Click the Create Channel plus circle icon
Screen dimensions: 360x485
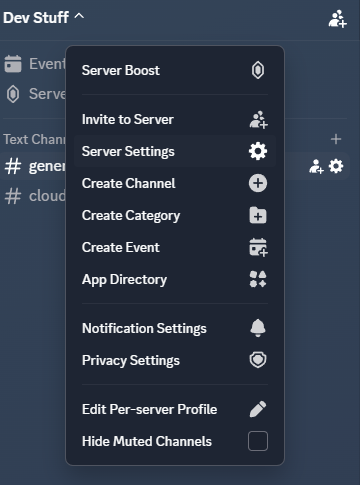coord(258,183)
